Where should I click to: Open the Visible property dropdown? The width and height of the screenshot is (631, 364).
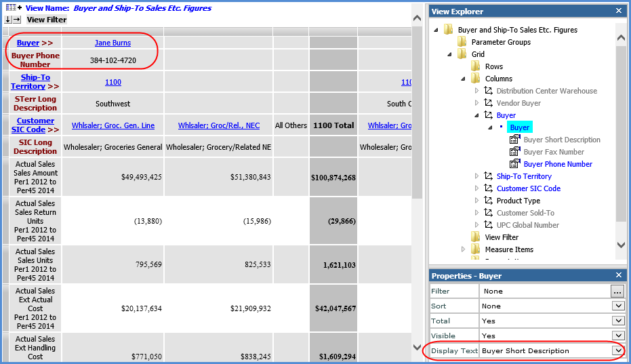tap(617, 336)
